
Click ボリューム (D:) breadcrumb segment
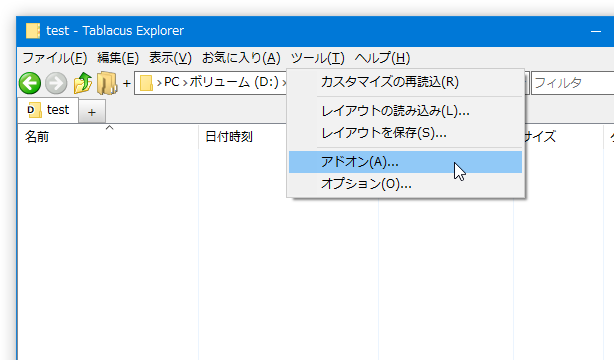tap(234, 82)
